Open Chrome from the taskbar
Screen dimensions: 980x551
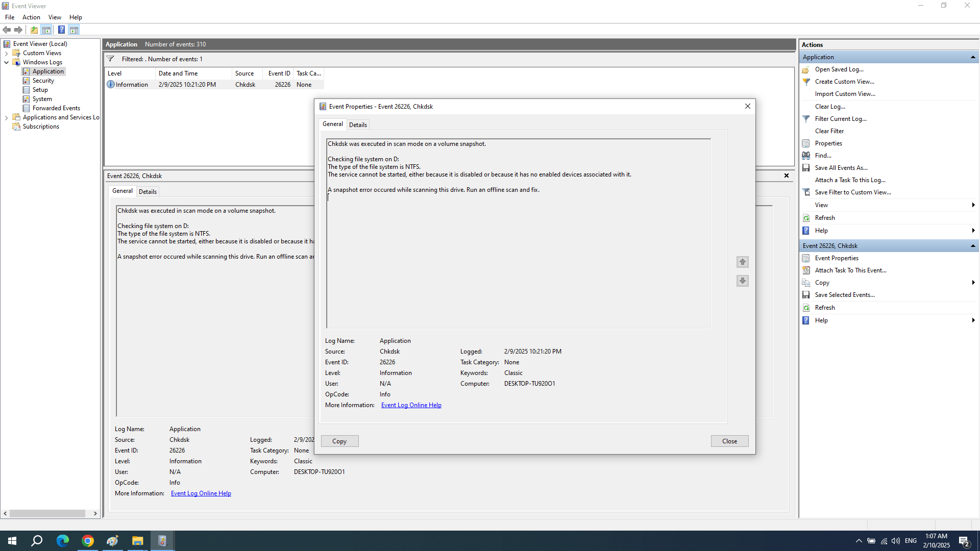88,541
